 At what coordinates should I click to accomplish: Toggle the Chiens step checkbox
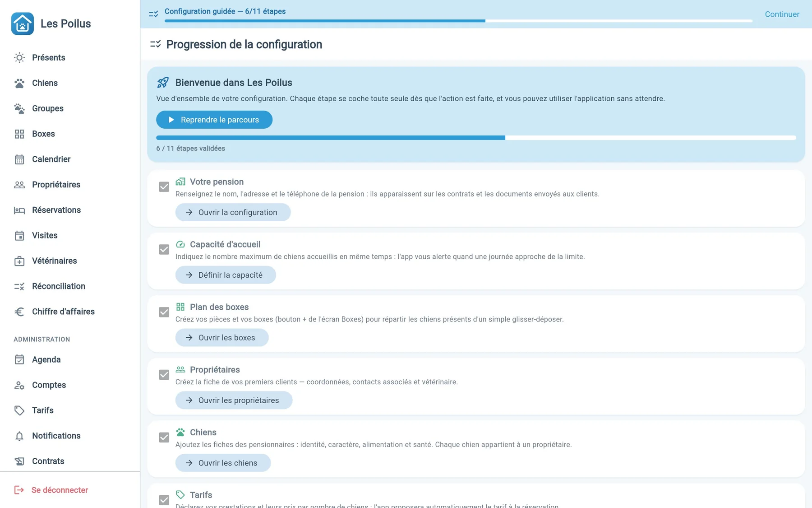coord(164,438)
